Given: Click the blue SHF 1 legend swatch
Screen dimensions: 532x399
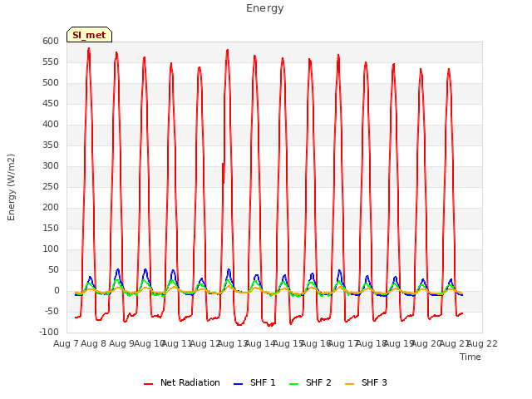Looking at the screenshot, I should tap(239, 384).
